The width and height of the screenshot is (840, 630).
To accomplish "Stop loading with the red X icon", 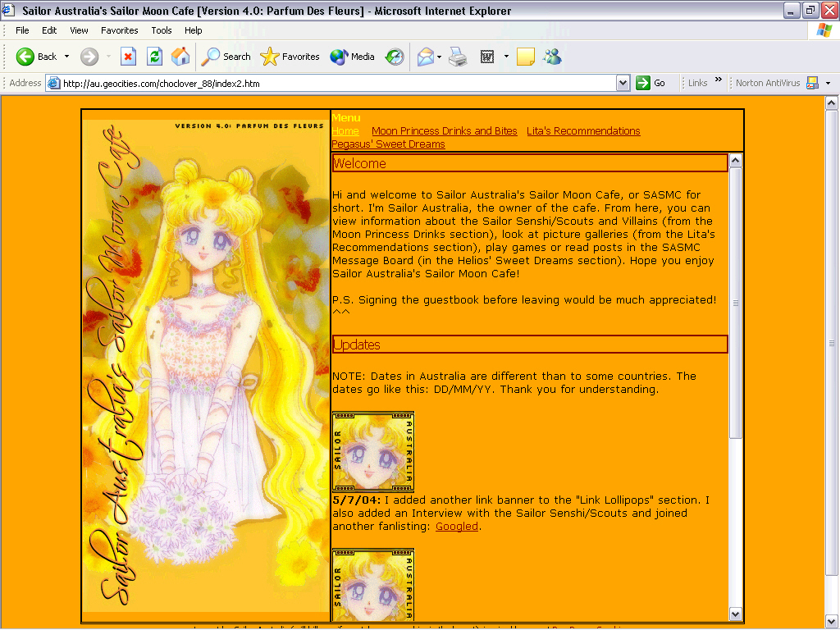I will [128, 57].
